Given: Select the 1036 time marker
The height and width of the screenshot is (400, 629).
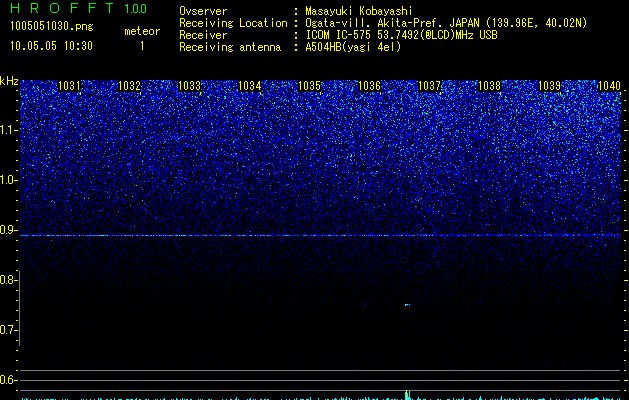Looking at the screenshot, I should [369, 86].
